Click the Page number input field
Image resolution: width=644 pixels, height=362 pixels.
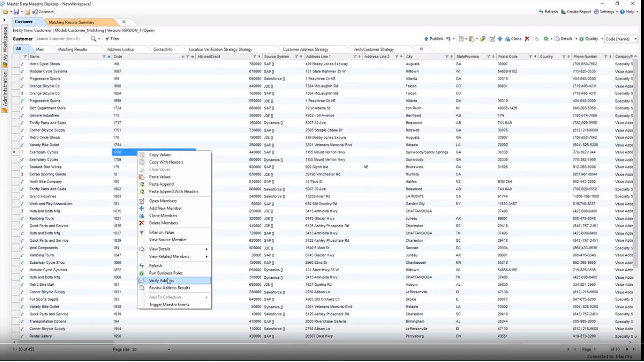coord(601,349)
